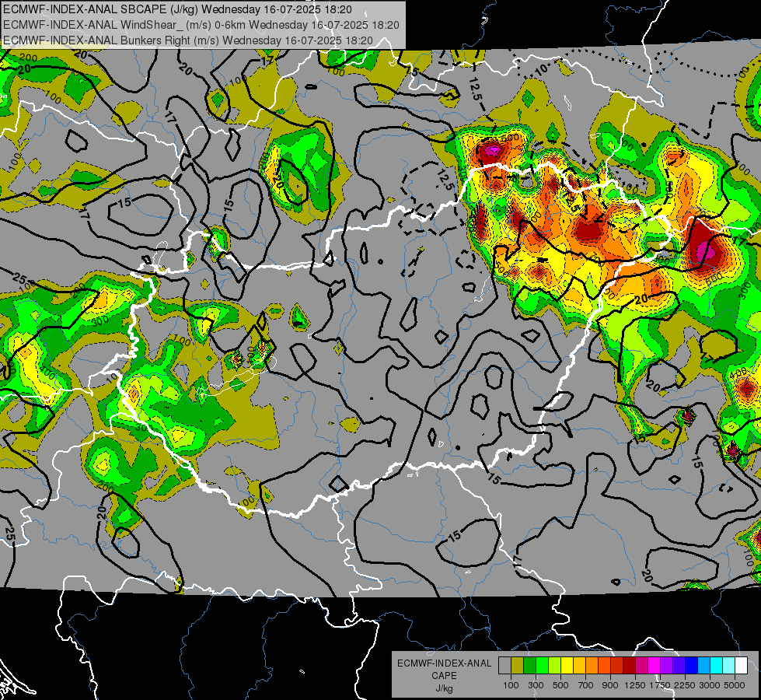Select the sky blue legend swatch
The width and height of the screenshot is (761, 700).
[703, 665]
